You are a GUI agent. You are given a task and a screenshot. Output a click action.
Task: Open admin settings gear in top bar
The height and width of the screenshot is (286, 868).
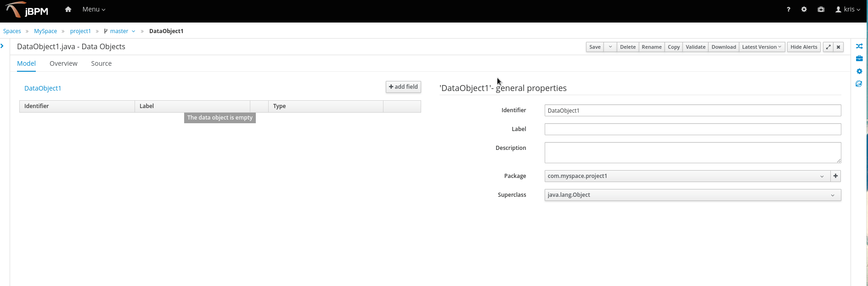804,9
